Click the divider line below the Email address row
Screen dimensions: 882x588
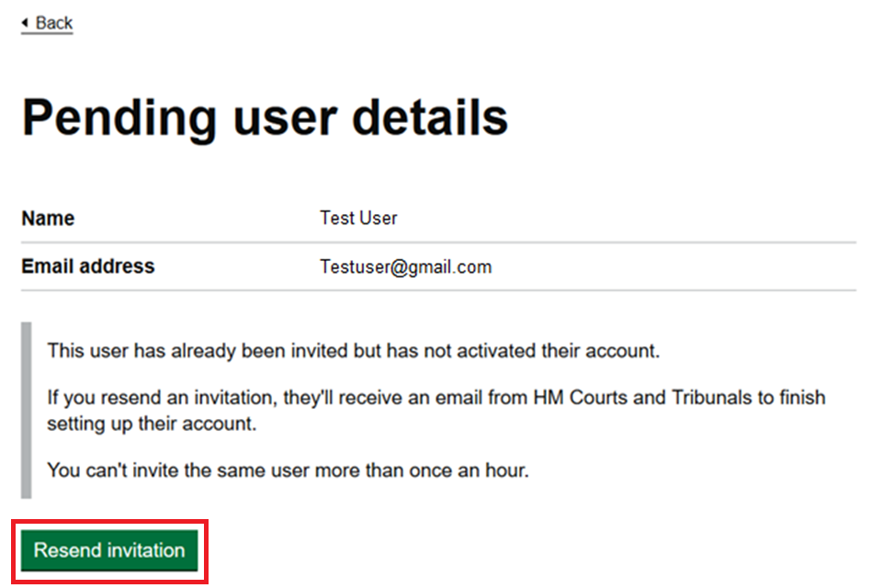(x=438, y=291)
